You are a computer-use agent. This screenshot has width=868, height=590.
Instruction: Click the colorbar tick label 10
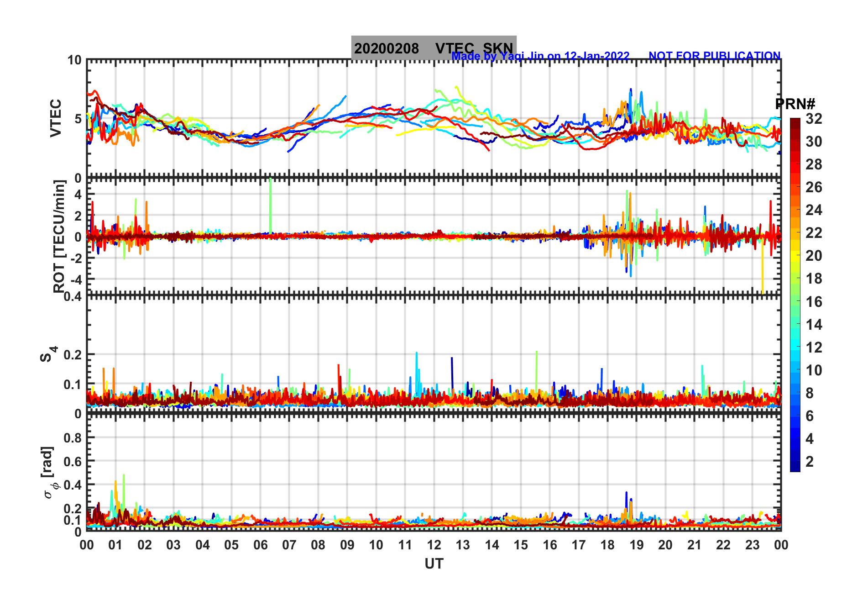814,370
